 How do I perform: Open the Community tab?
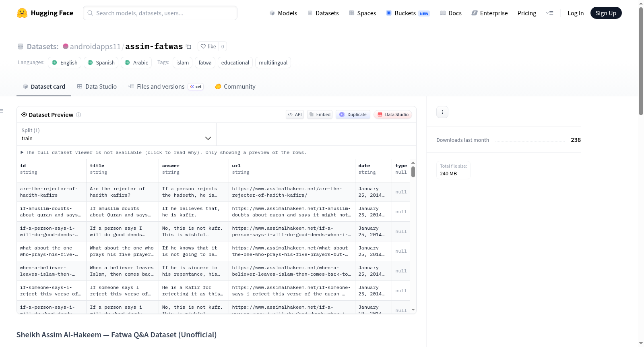(x=235, y=87)
